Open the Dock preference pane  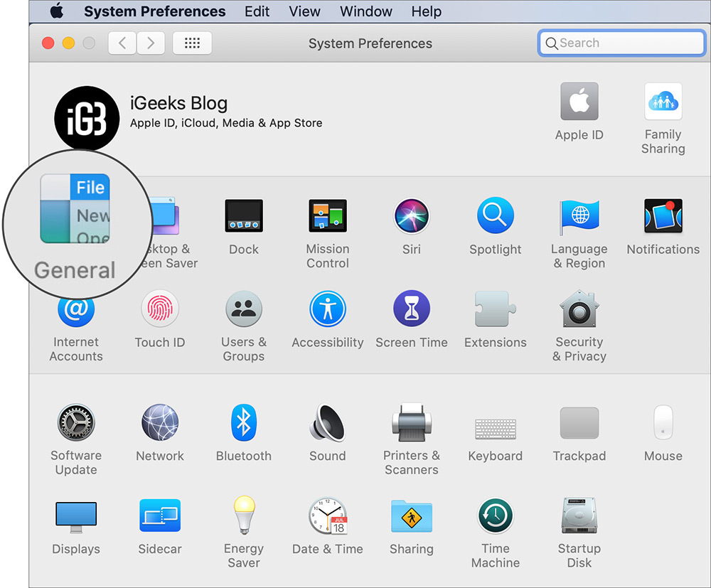[x=244, y=216]
